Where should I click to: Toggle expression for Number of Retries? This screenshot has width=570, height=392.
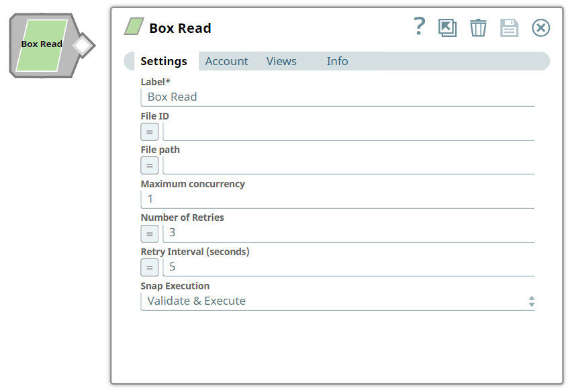point(150,234)
